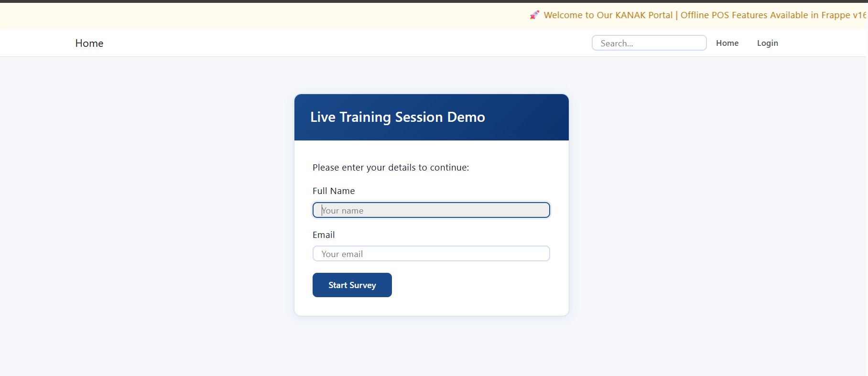Click the Welcome to Our KANAK Portal banner text
The height and width of the screenshot is (376, 868).
click(x=705, y=15)
